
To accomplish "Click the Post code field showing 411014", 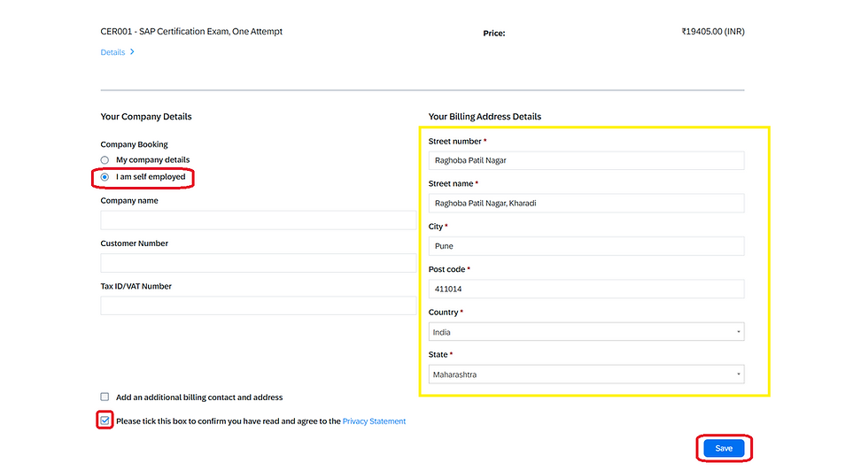I will click(x=586, y=289).
